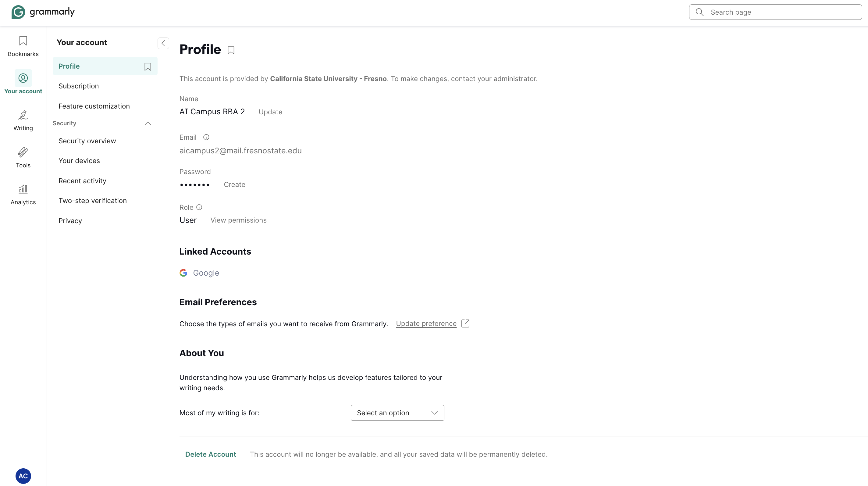Select Subscription in the sidebar
The height and width of the screenshot is (486, 868).
79,86
